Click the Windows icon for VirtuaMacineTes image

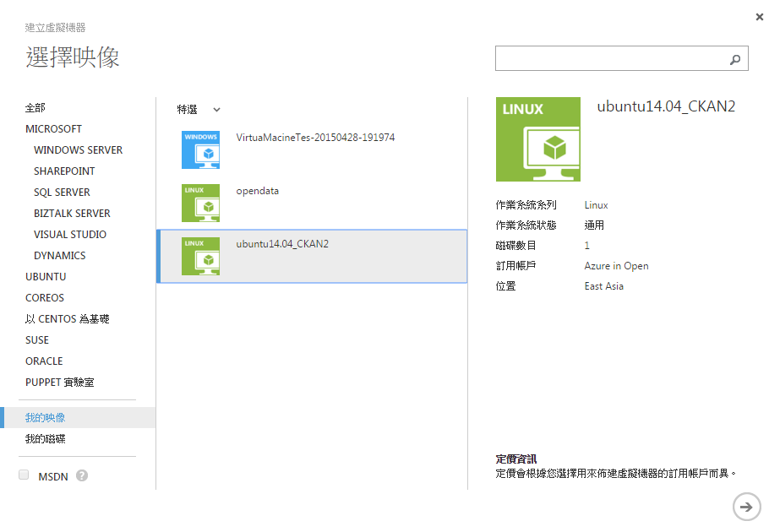(x=200, y=149)
